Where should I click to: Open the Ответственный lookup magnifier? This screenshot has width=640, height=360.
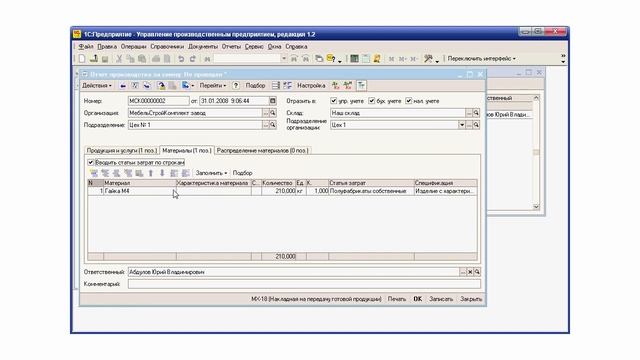coord(477,272)
